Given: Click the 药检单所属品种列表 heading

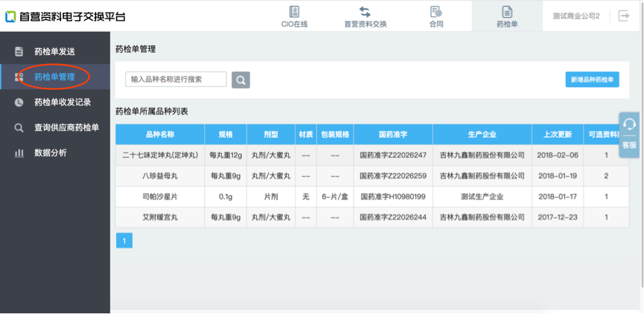Looking at the screenshot, I should coord(152,112).
